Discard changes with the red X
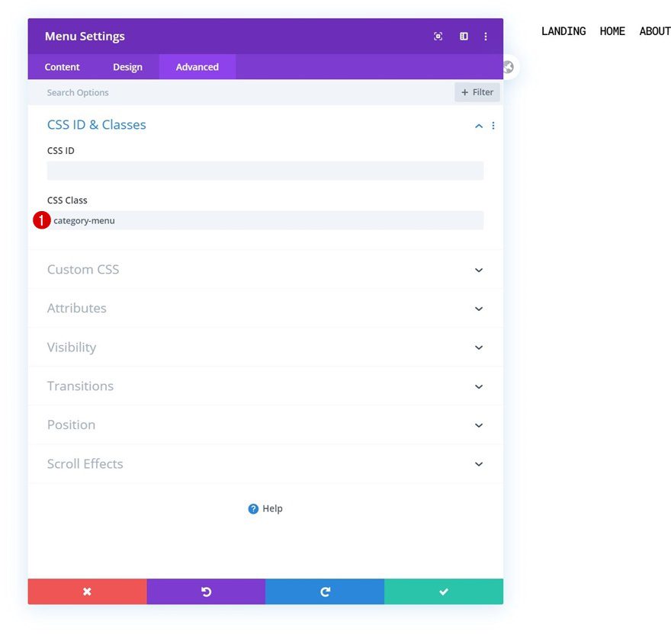The image size is (671, 644). tap(87, 591)
